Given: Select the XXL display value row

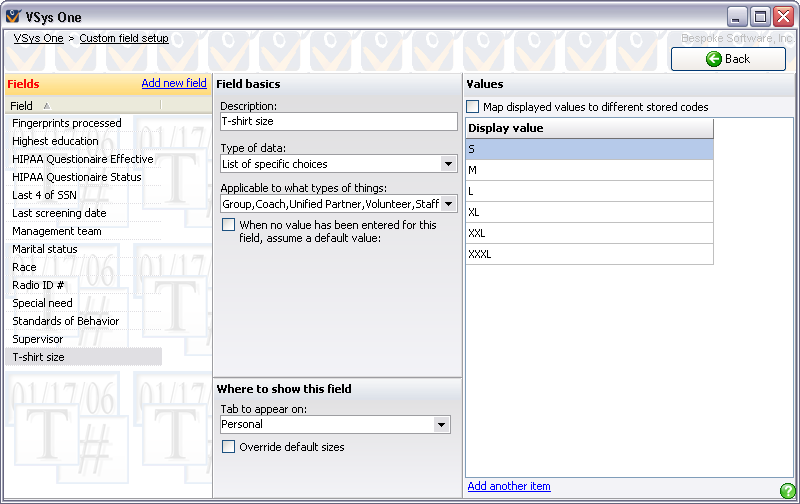Looking at the screenshot, I should click(x=589, y=233).
